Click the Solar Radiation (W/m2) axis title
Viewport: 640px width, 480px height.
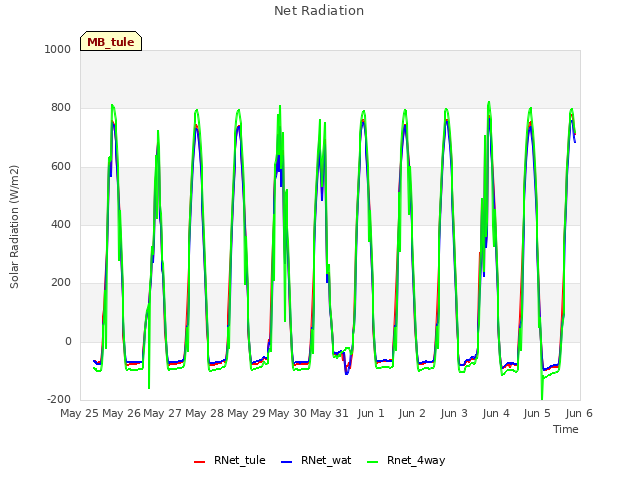14,227
